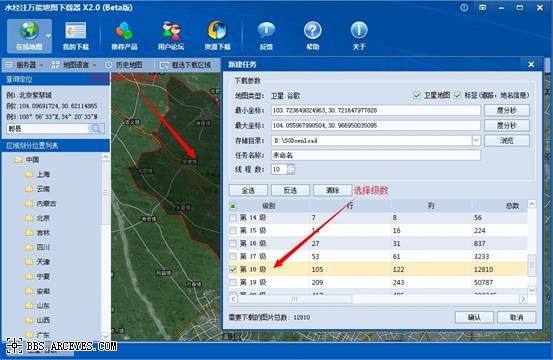Select 框选下载区域 toolbar item
The height and width of the screenshot is (360, 553).
click(186, 65)
